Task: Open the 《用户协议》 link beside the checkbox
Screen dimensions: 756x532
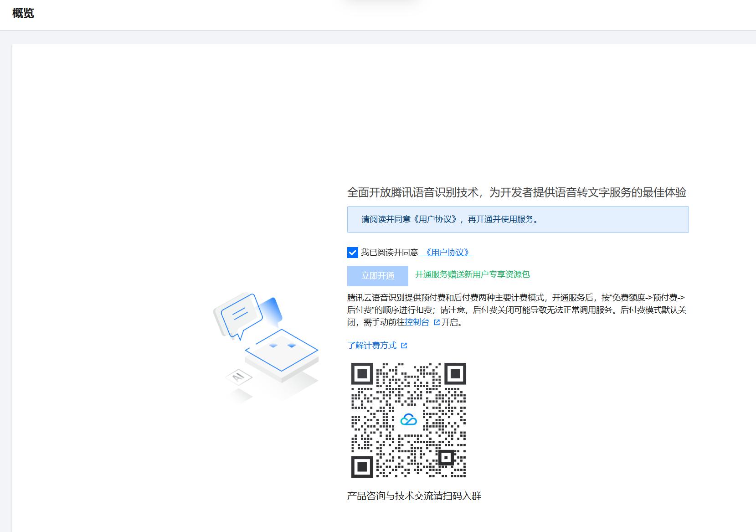Action: point(447,253)
